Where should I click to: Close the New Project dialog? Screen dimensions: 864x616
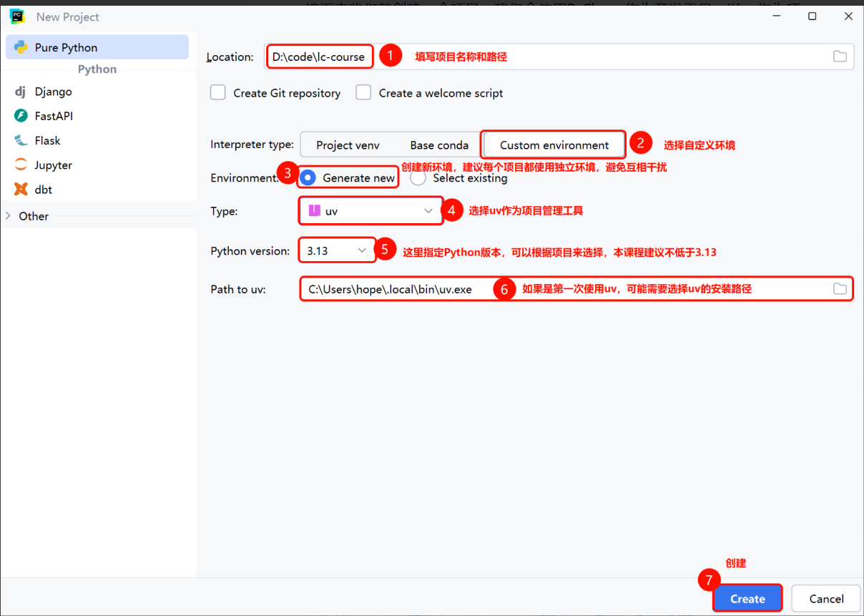pos(848,16)
